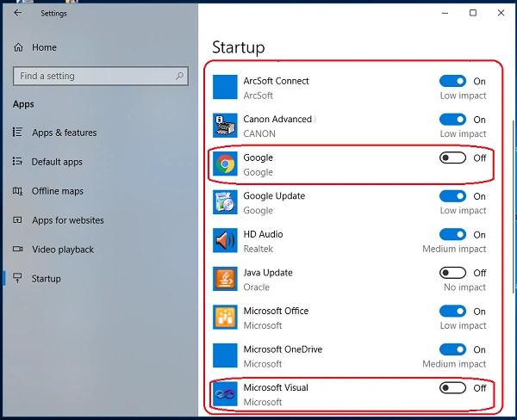
Task: Enable Google Chrome startup toggle
Action: click(x=452, y=157)
